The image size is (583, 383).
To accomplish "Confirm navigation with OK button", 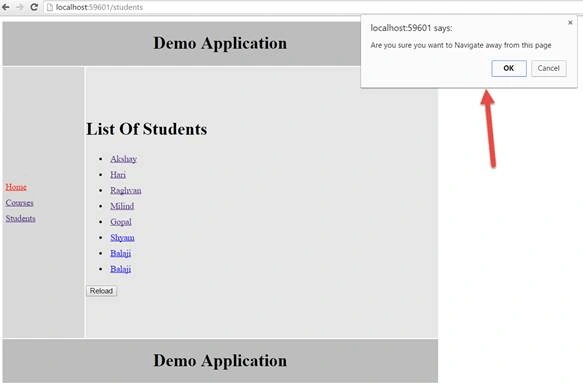I will (x=509, y=68).
